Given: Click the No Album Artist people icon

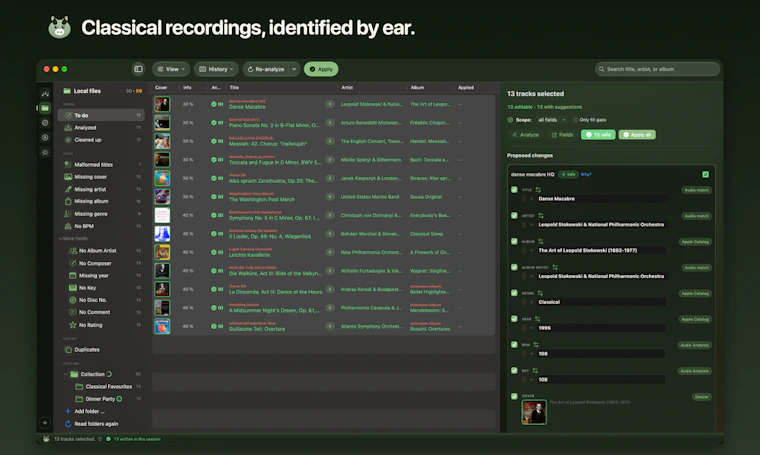Looking at the screenshot, I should click(x=73, y=251).
